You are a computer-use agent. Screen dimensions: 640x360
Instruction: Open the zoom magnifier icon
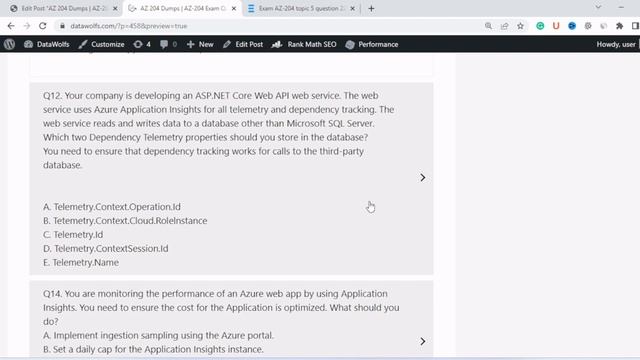488,26
